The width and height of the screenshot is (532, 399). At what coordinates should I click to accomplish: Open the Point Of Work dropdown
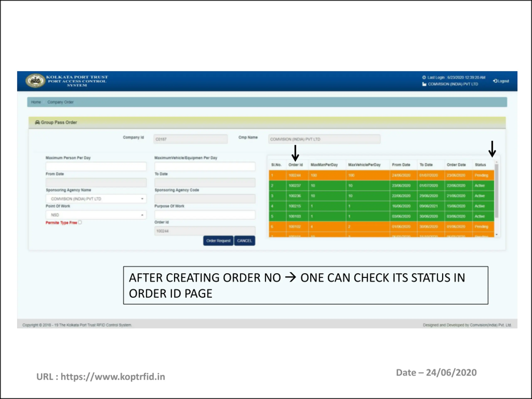96,215
